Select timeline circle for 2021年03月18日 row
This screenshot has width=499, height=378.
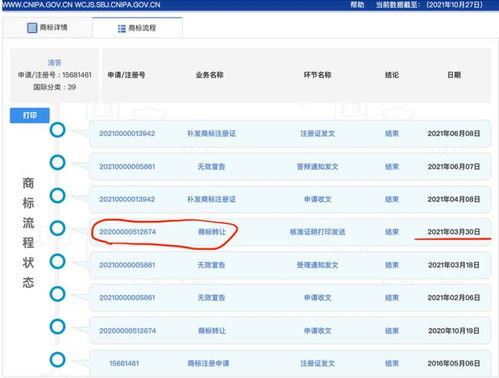57,261
